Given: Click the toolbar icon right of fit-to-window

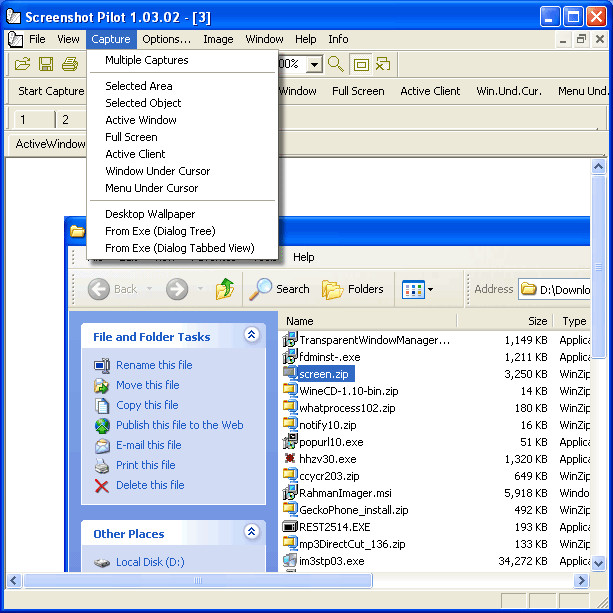Looking at the screenshot, I should 383,64.
